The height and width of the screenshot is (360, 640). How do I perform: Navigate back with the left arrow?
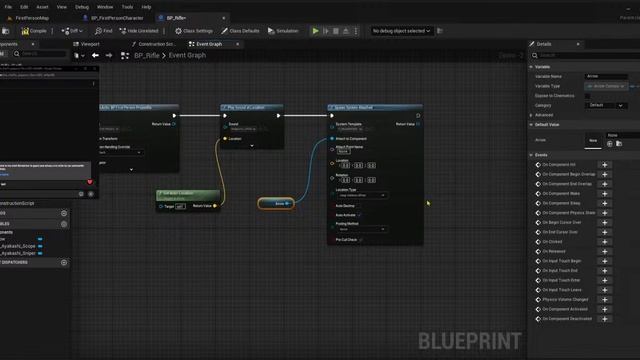[x=95, y=56]
